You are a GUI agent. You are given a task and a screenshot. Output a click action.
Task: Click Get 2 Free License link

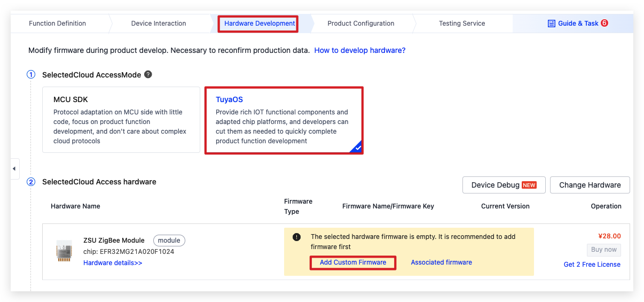click(592, 265)
